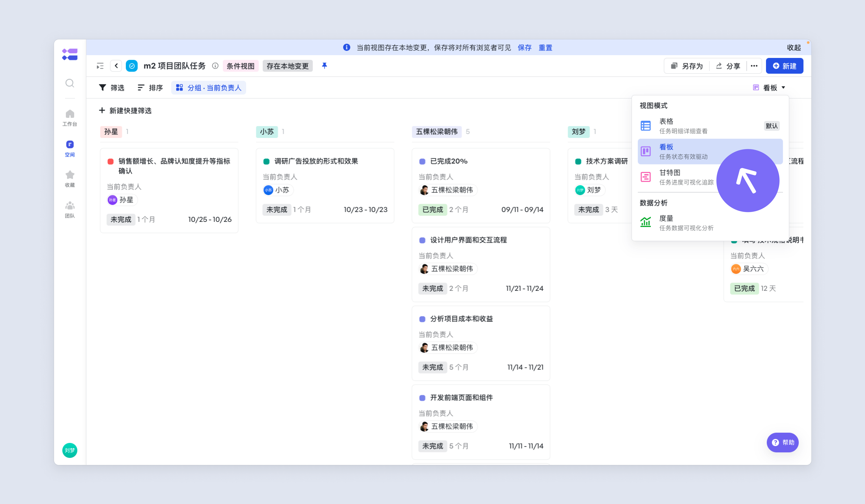Open status 未完成 on 调研广告投放 card
The image size is (865, 504).
click(x=277, y=209)
